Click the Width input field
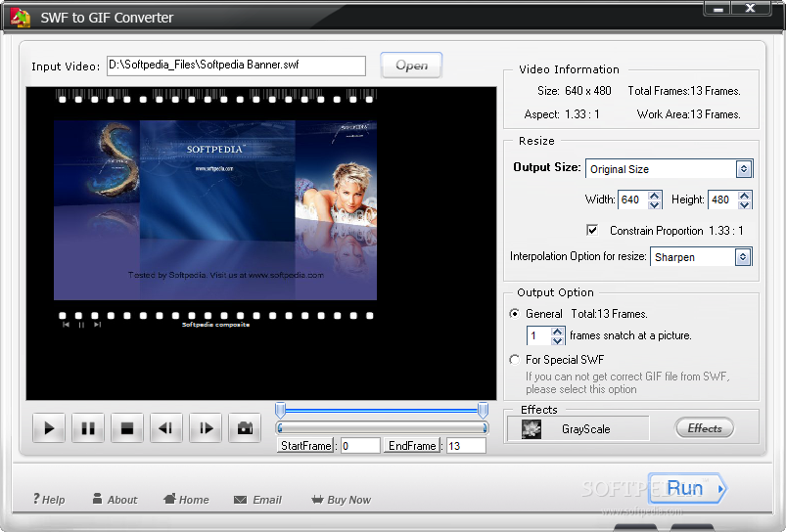The image size is (786, 532). tap(633, 199)
